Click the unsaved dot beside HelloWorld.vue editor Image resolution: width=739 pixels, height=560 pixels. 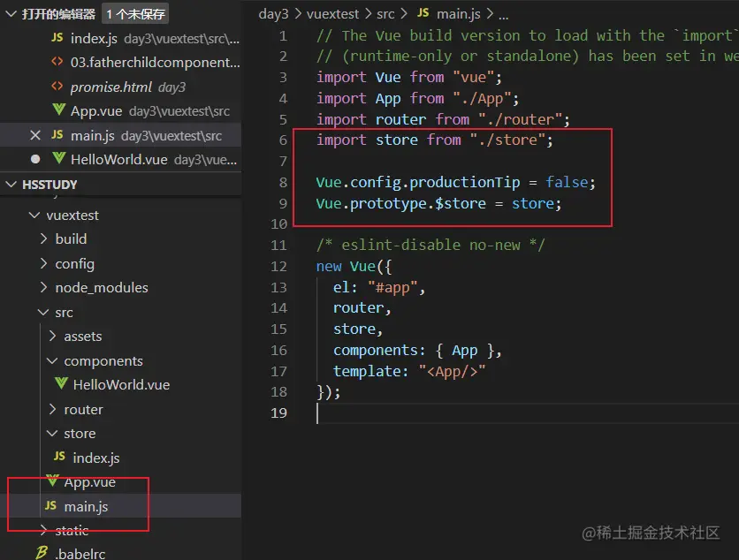click(x=35, y=159)
